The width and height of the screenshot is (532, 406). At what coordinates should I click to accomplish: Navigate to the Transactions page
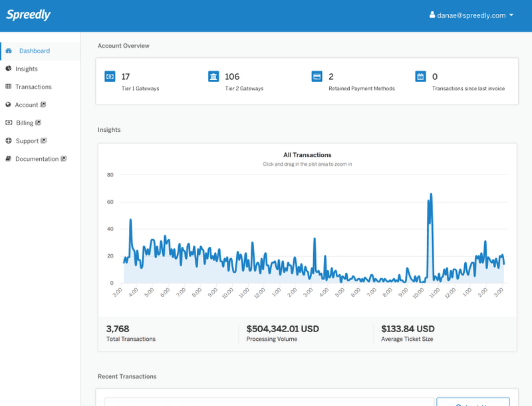tap(34, 87)
